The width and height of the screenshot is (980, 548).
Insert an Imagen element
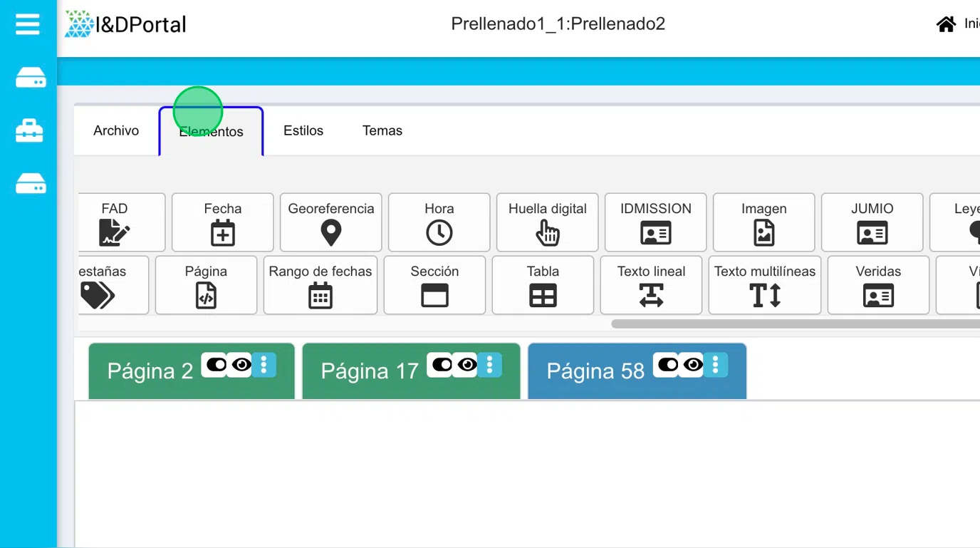(x=763, y=222)
